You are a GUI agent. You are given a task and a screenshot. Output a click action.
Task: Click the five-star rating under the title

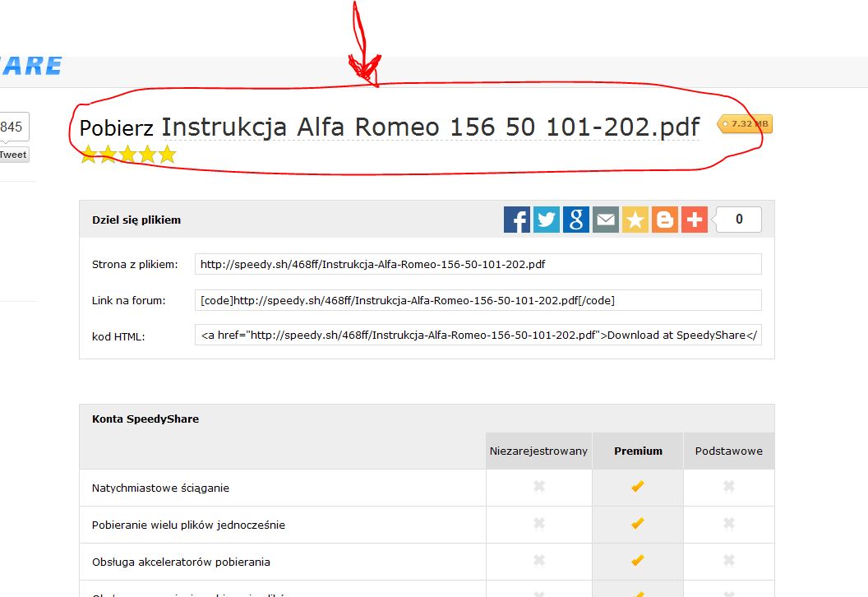tap(128, 155)
